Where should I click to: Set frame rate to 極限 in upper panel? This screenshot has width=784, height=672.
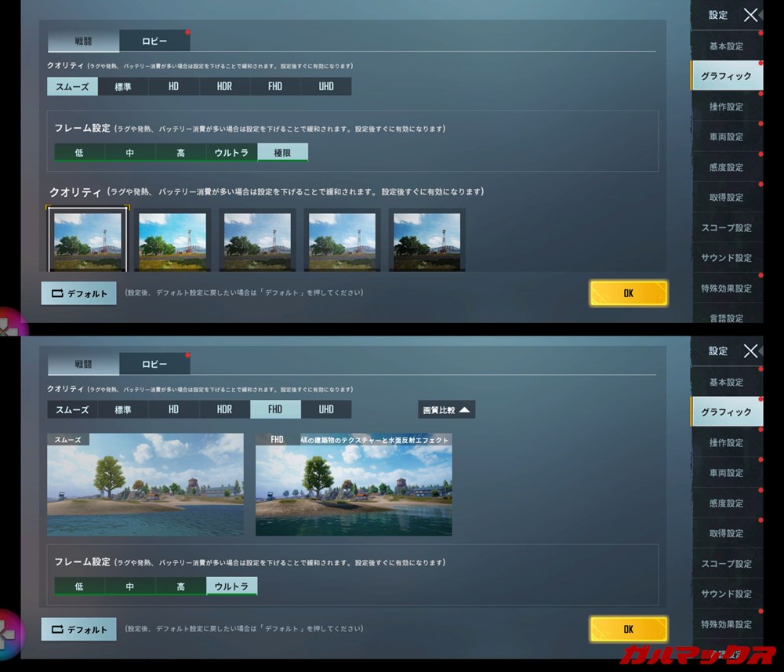tap(282, 153)
